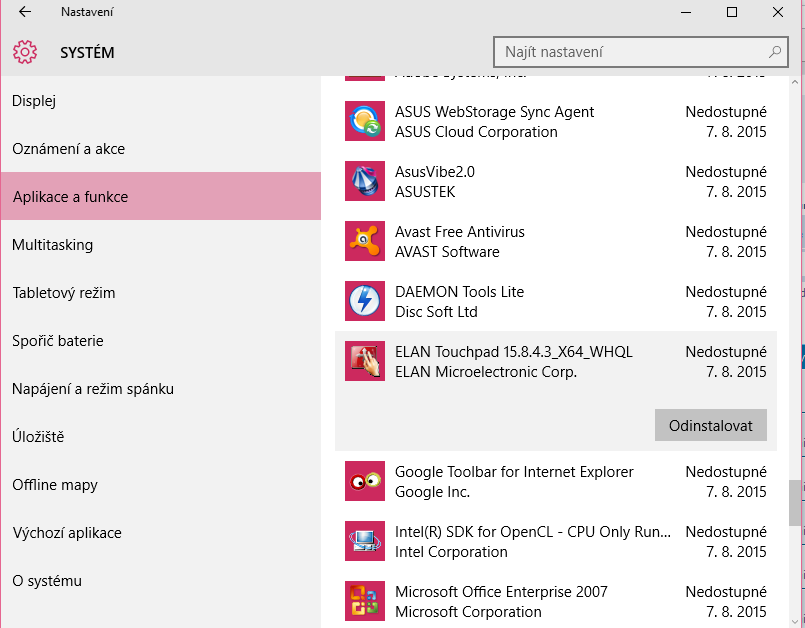Select the Intel SDK for OpenCL icon
Image resolution: width=805 pixels, height=628 pixels.
click(365, 541)
